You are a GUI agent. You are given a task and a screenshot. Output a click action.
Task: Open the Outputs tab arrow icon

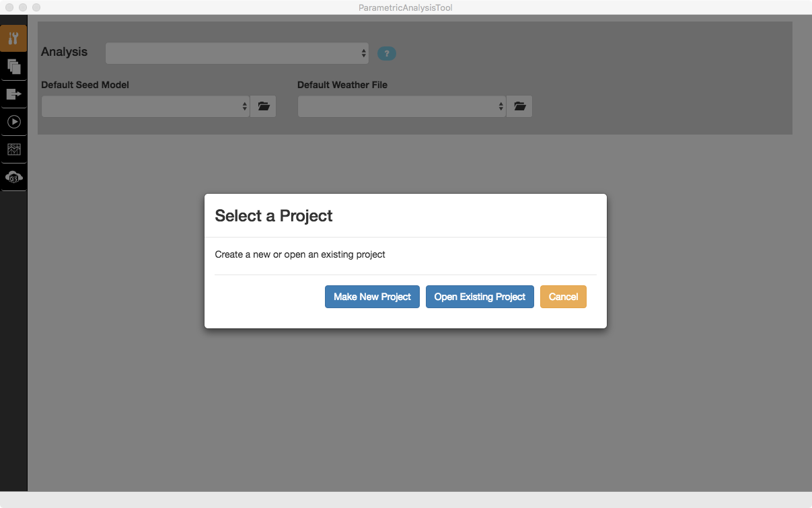(13, 94)
